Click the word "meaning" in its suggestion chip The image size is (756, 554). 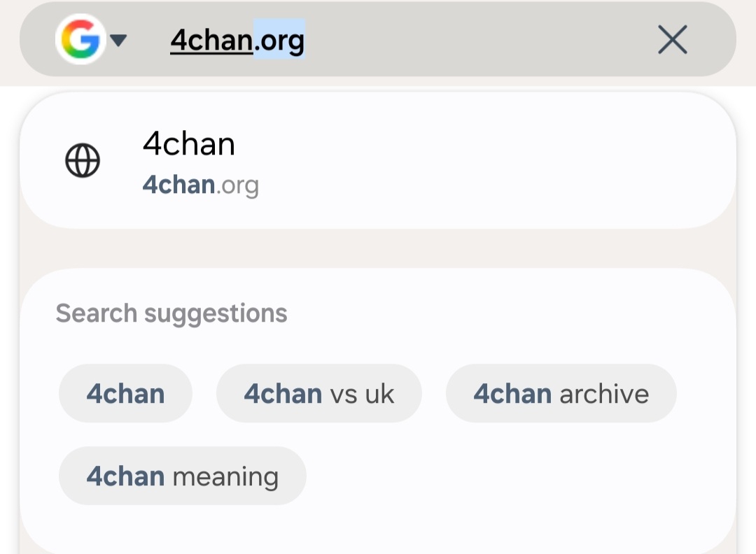click(225, 476)
